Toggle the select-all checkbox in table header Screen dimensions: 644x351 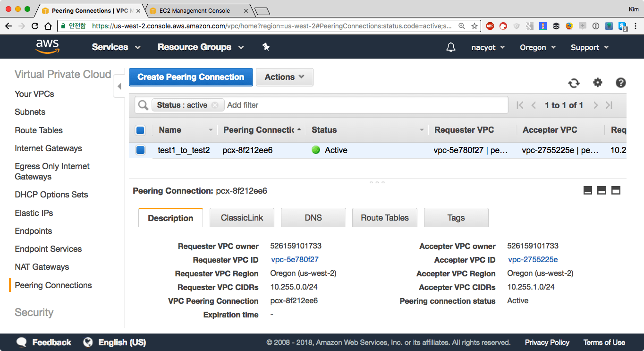coord(140,130)
